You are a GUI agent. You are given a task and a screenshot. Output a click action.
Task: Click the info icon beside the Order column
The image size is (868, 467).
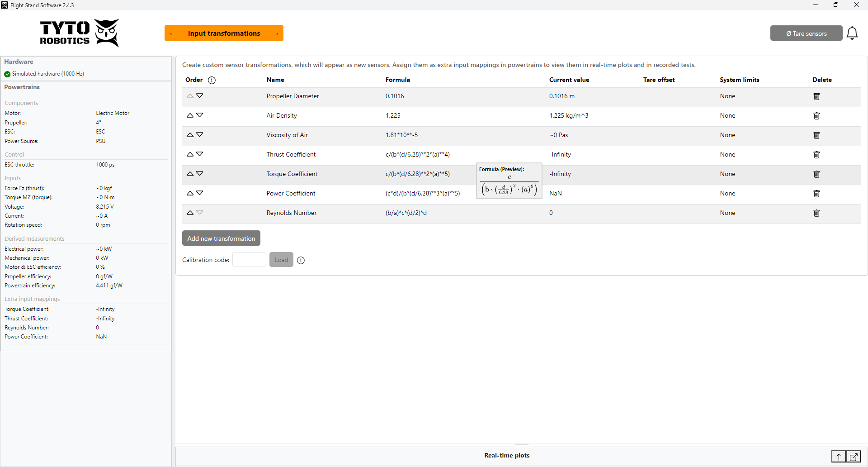tap(212, 80)
